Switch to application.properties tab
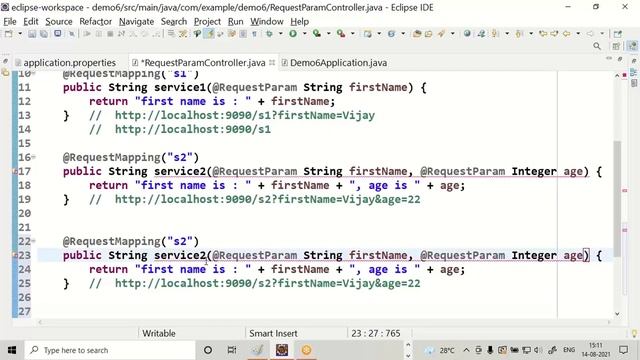 coord(69,63)
